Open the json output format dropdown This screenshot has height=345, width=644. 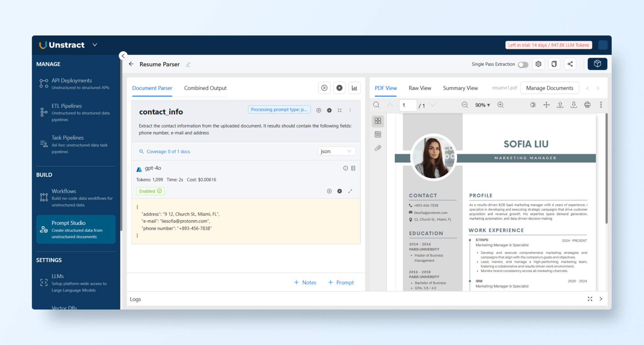(x=336, y=151)
